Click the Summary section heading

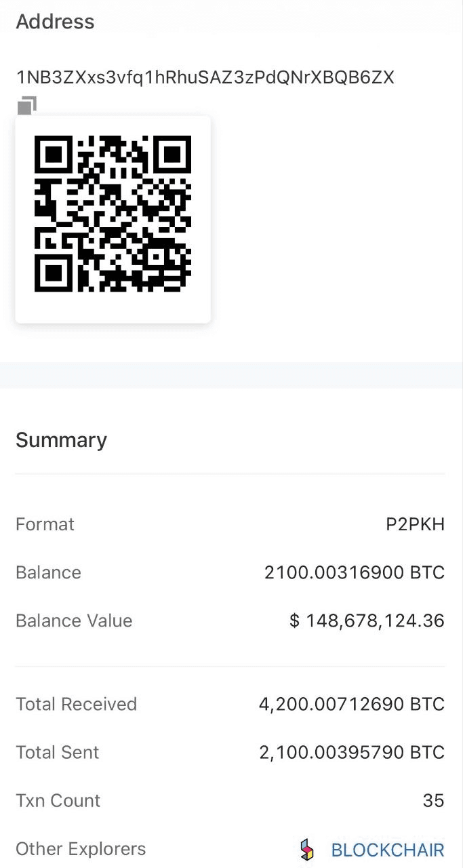coord(61,440)
